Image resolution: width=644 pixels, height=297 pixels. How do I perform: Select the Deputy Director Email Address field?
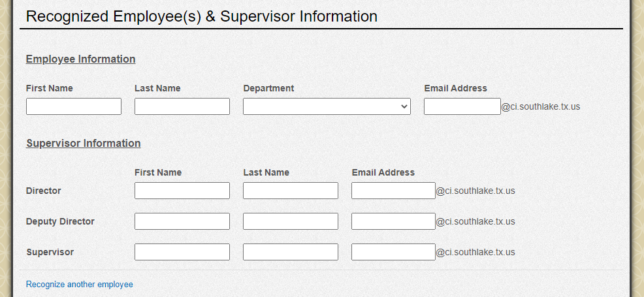[393, 221]
